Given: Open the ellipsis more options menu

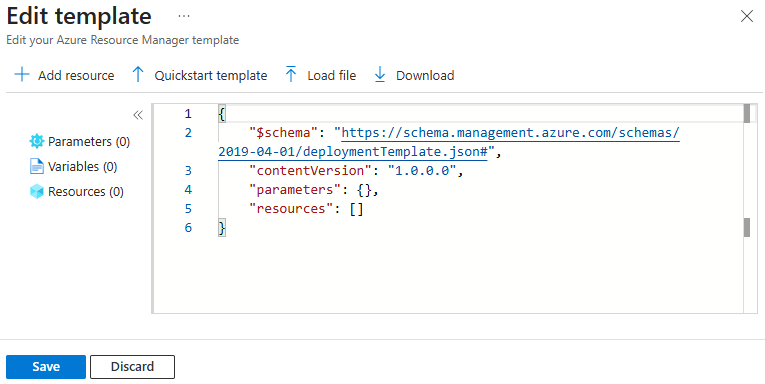Looking at the screenshot, I should pos(184,16).
